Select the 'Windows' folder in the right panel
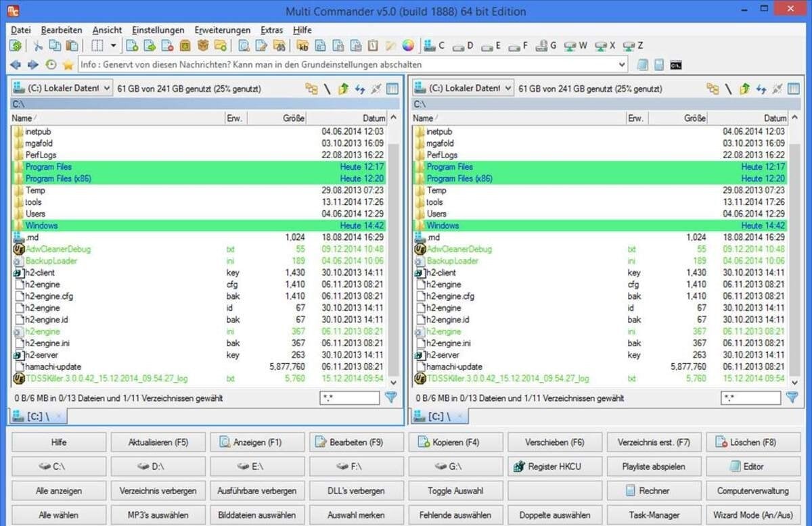Screen dimensions: 812x526 601,225
